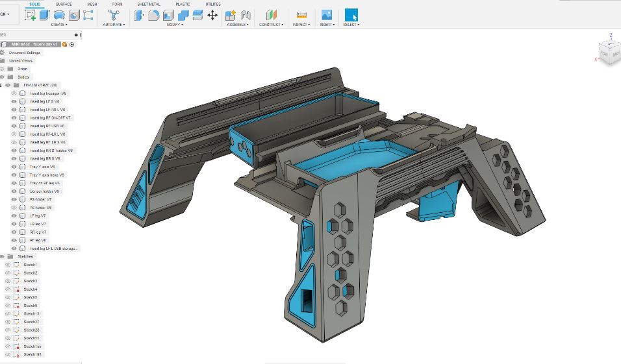
Task: Click the Offset Face tool
Action: [197, 16]
